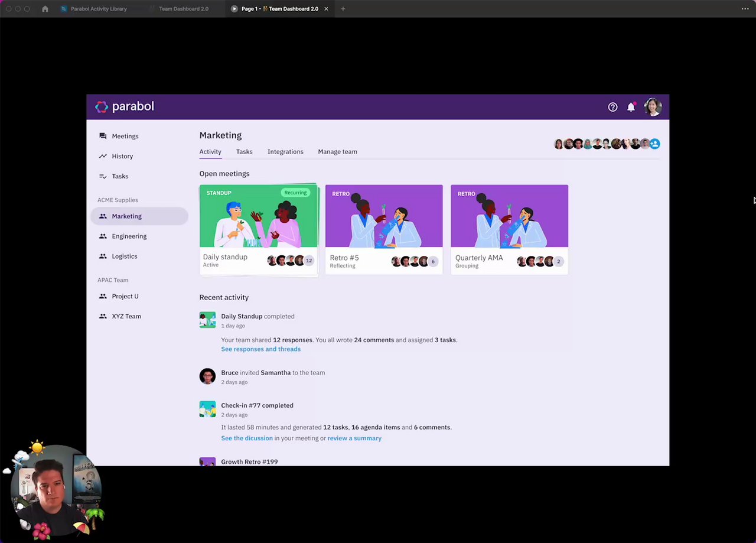
Task: Switch to the Activity tab
Action: click(210, 152)
